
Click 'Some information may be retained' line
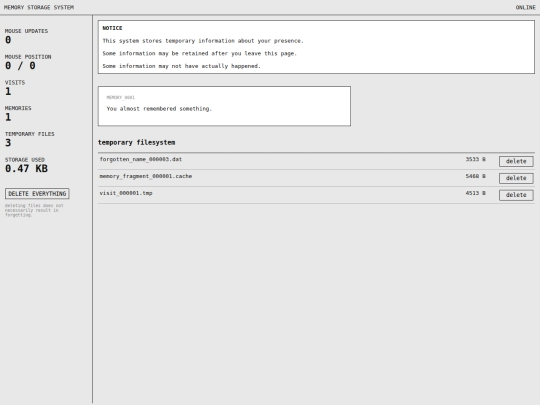point(199,53)
